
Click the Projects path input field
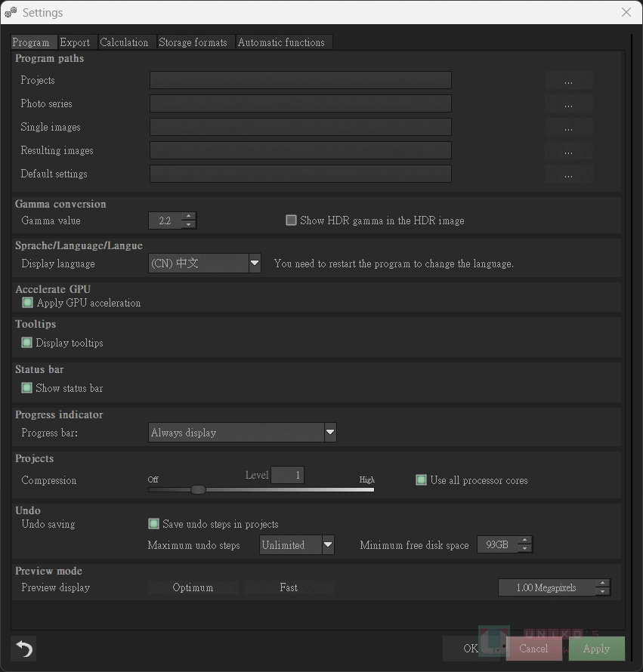point(300,81)
